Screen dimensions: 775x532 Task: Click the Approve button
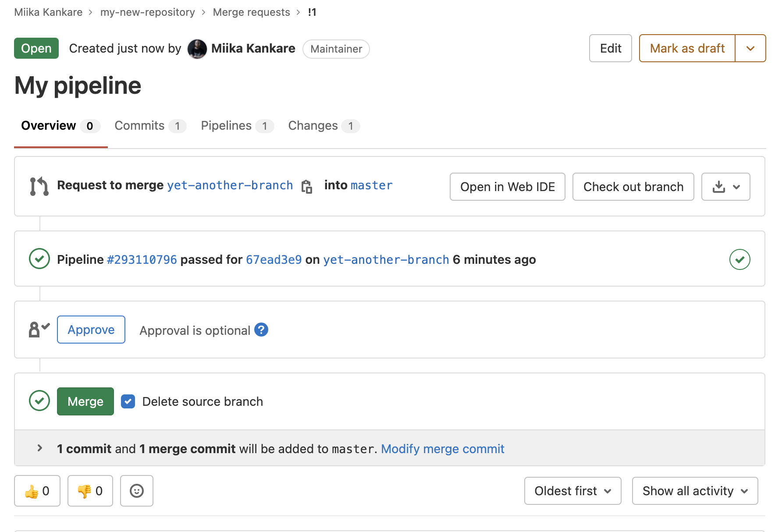pos(91,330)
